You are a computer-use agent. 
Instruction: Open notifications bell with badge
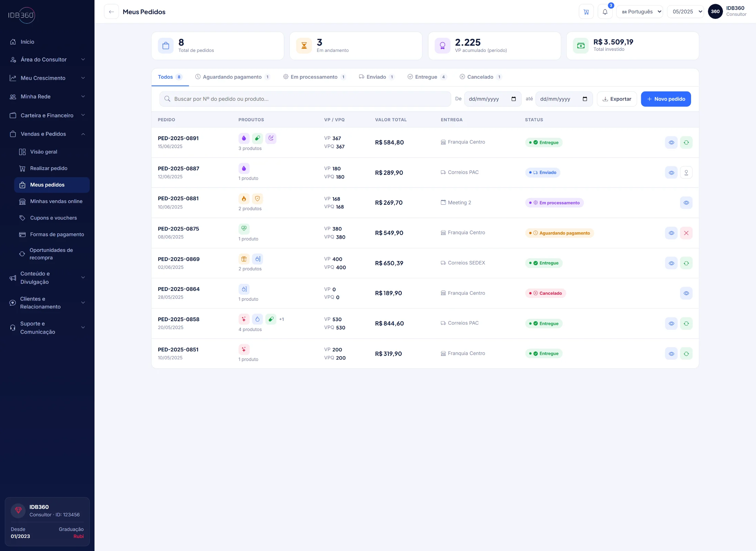605,12
